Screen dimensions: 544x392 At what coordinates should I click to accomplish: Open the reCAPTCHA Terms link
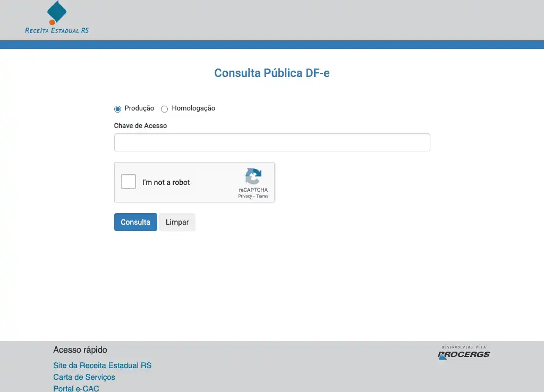point(262,197)
